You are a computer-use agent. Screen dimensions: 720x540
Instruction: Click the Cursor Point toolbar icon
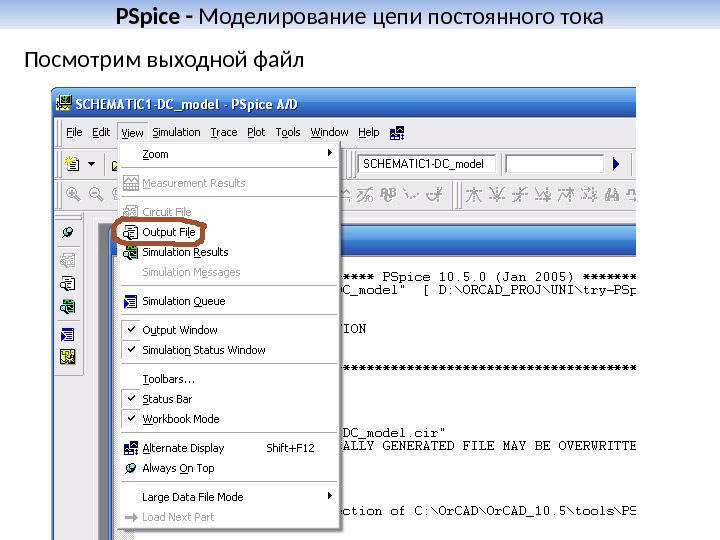(588, 195)
